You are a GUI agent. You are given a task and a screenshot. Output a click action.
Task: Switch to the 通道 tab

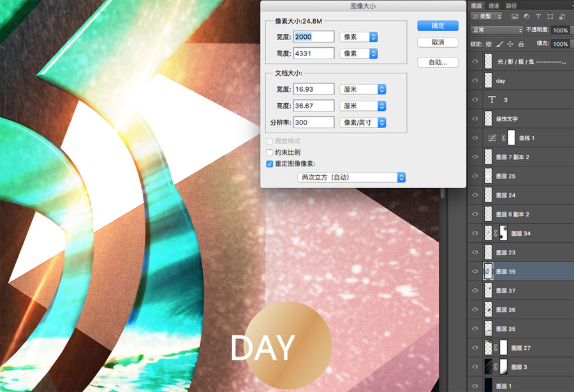coord(494,6)
